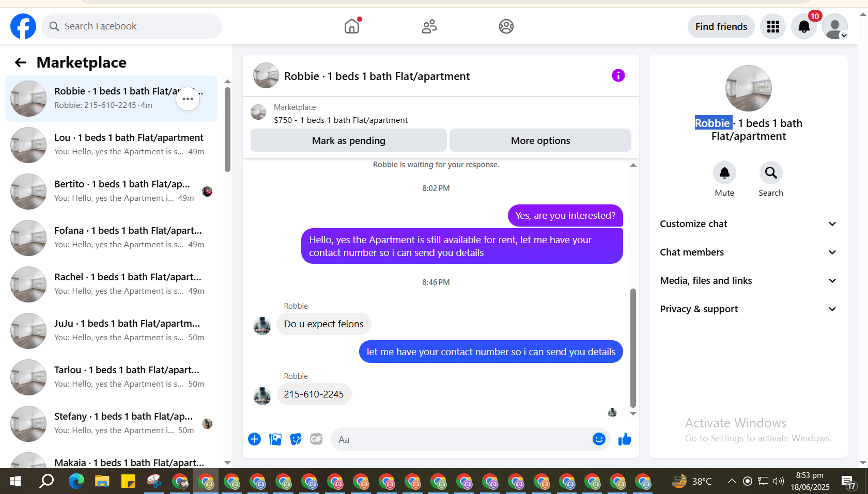Open Fofana's conversation in the list
868x494 pixels.
[x=111, y=238]
